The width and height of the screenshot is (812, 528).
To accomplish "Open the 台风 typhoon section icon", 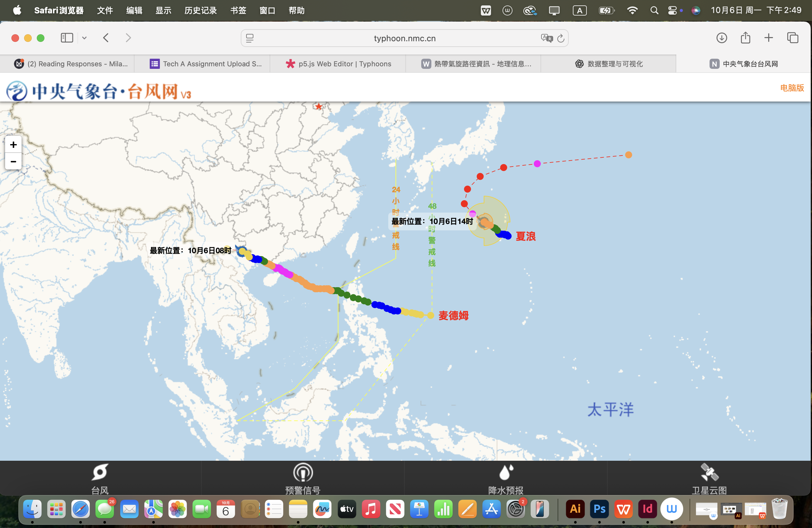I will pyautogui.click(x=100, y=473).
